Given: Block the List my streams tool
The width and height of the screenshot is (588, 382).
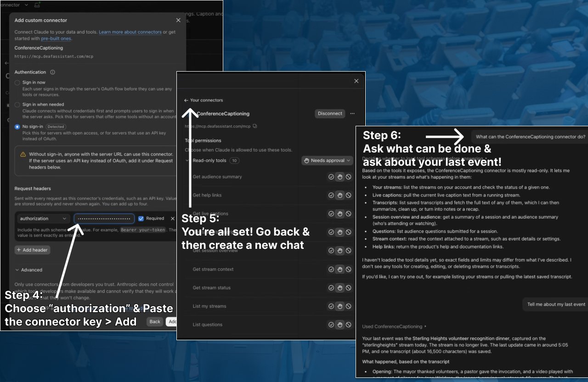Looking at the screenshot, I should [x=349, y=306].
